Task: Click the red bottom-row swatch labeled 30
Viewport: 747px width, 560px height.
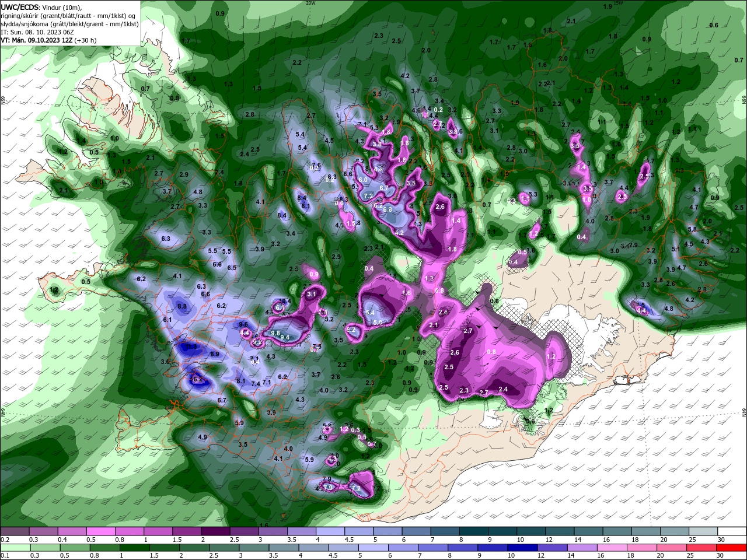Action: [x=732, y=548]
